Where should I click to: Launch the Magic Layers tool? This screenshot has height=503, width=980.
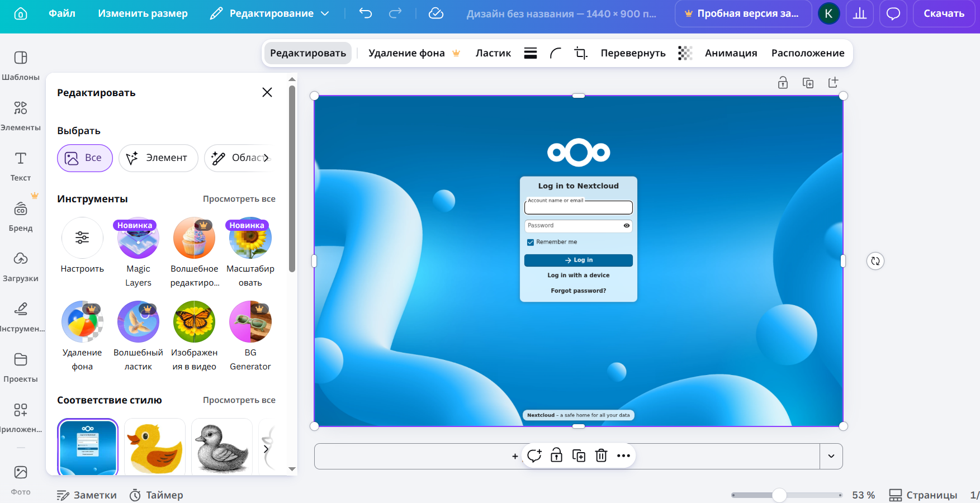tap(138, 253)
